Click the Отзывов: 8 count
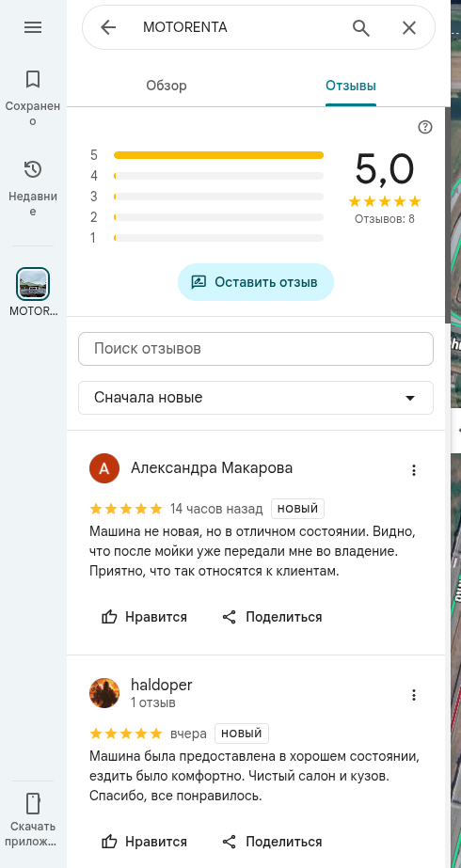 (x=385, y=219)
